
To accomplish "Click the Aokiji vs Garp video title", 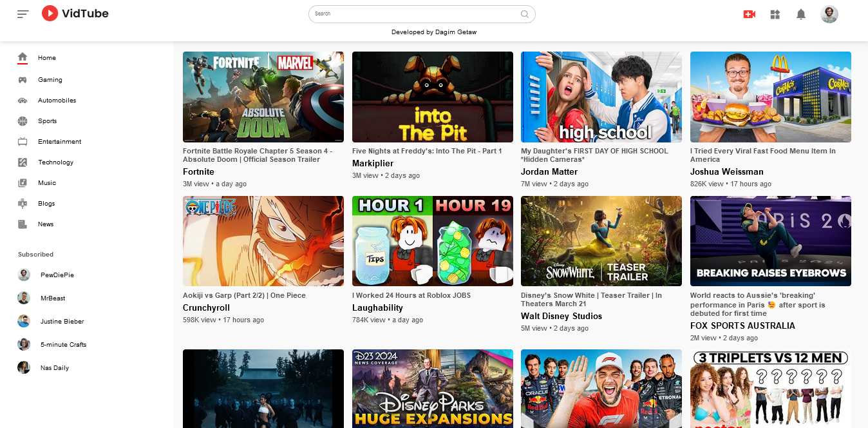I will click(244, 295).
